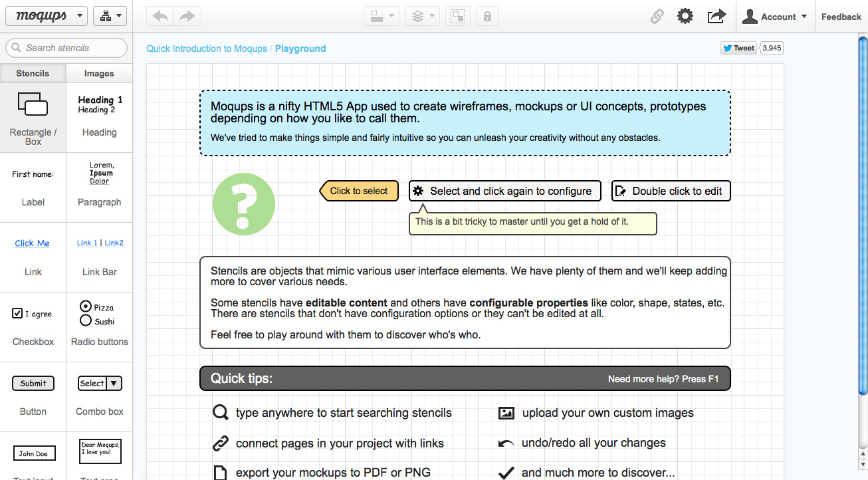Screen dimensions: 868x480
Task: Click the group objects icon
Action: pos(457,17)
